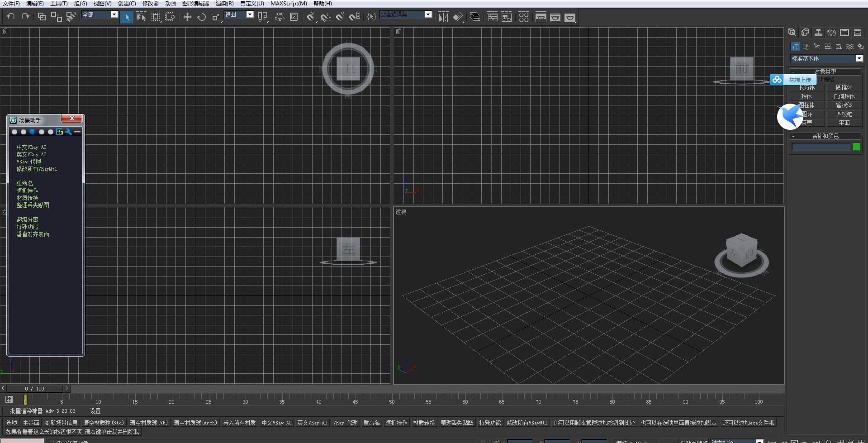This screenshot has height=443, width=868.
Task: Switch to the Hierarchy command panel tab
Action: point(818,33)
